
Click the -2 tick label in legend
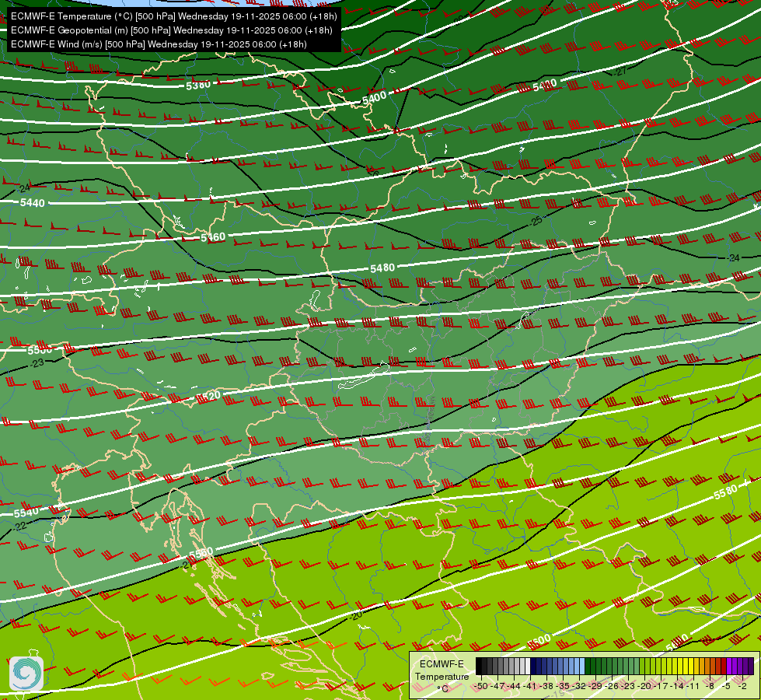pyautogui.click(x=742, y=686)
